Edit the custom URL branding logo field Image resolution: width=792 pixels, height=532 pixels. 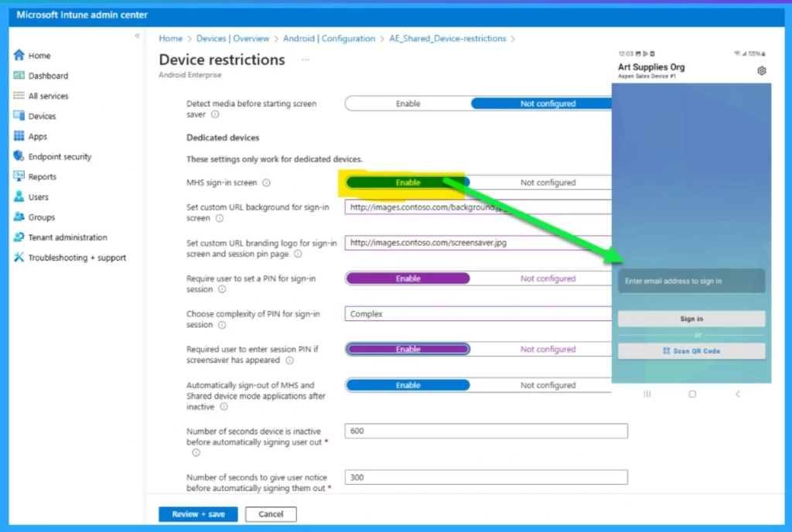click(478, 242)
